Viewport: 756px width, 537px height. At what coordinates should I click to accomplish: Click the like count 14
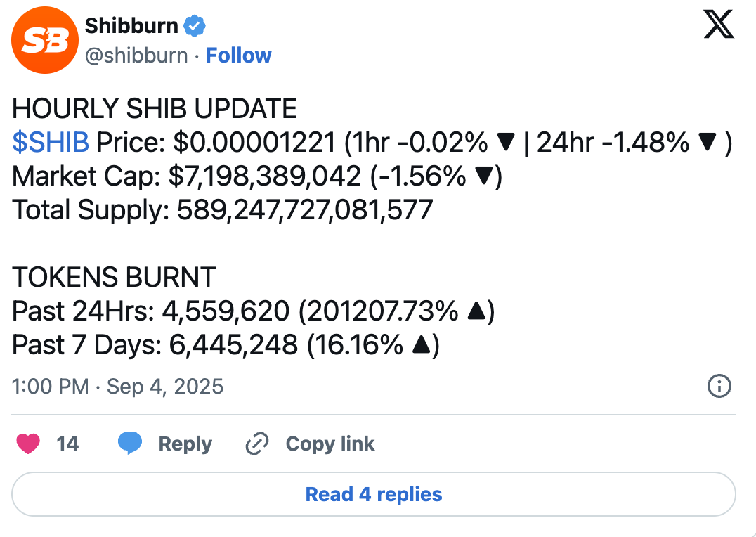tap(67, 444)
